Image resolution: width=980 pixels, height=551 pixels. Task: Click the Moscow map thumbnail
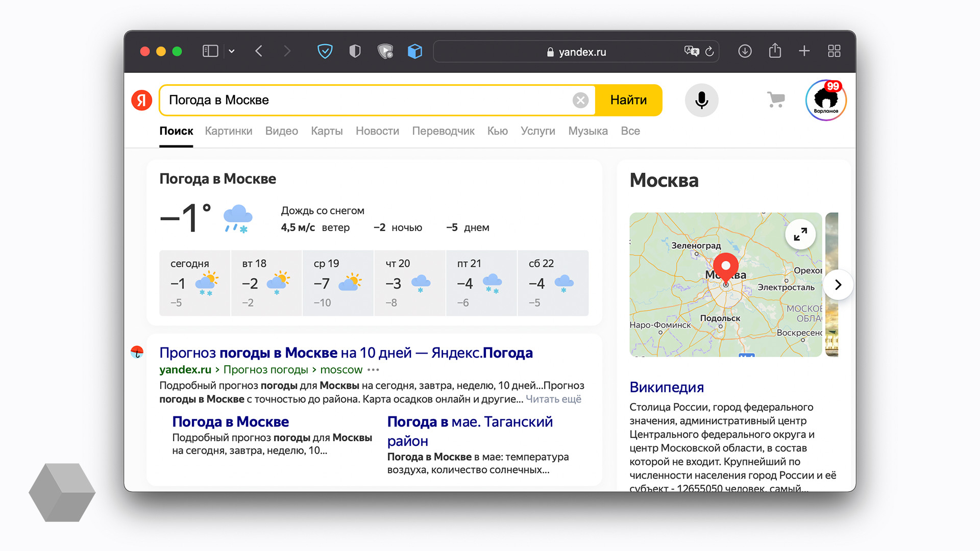click(x=725, y=285)
